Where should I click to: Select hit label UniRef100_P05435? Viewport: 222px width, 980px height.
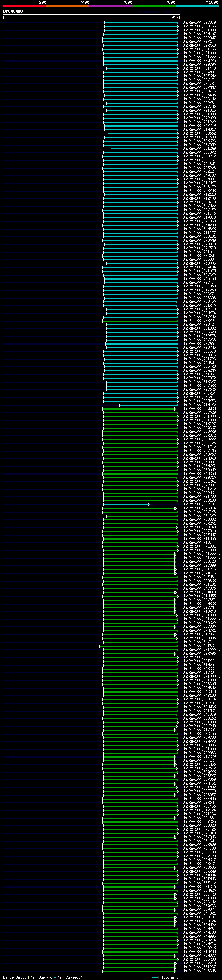199,95
